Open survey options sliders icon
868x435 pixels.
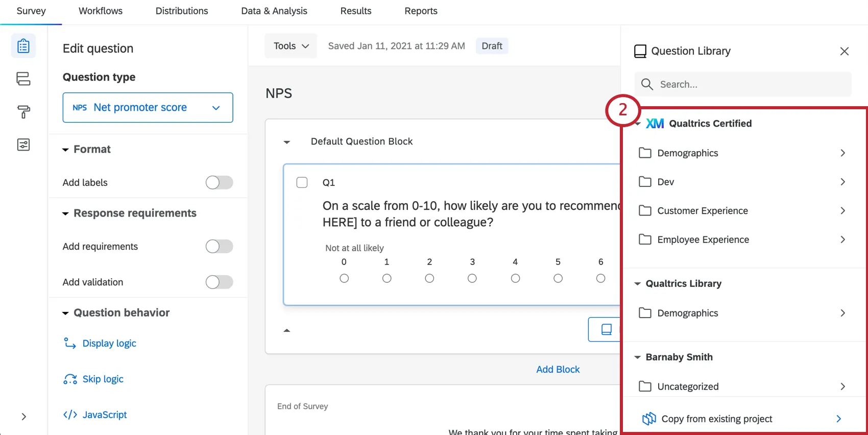click(x=23, y=145)
